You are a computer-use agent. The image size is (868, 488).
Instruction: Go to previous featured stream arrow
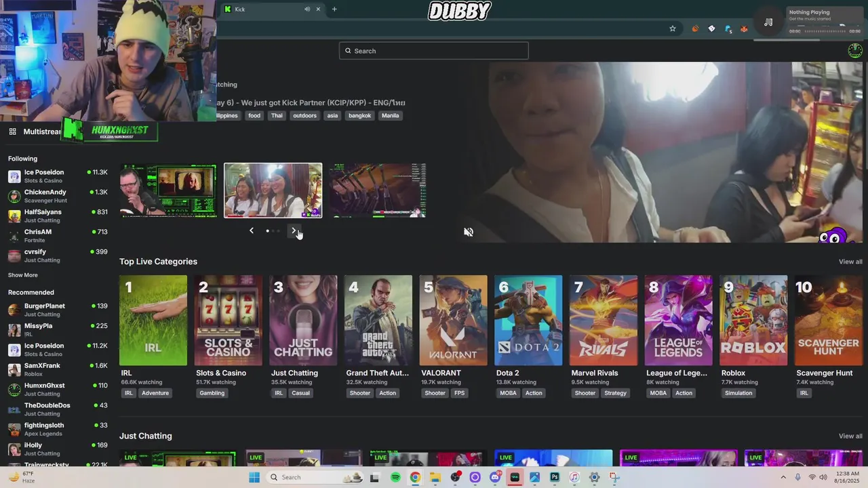[x=252, y=230]
